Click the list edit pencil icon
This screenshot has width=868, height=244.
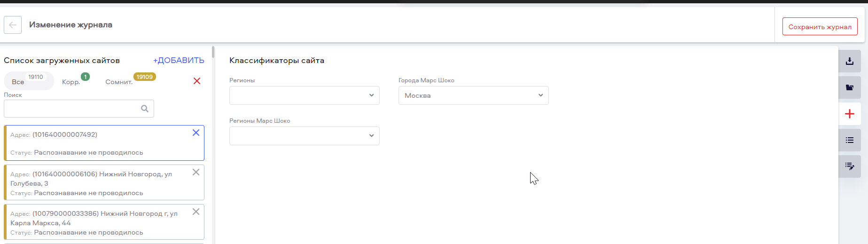(x=850, y=166)
